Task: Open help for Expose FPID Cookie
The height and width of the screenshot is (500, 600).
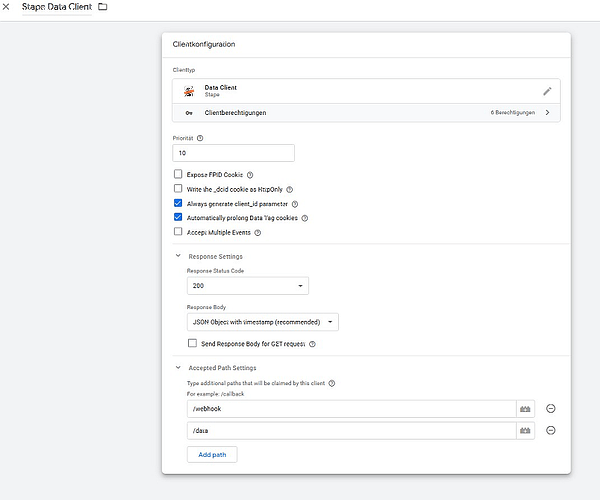Action: (x=250, y=175)
